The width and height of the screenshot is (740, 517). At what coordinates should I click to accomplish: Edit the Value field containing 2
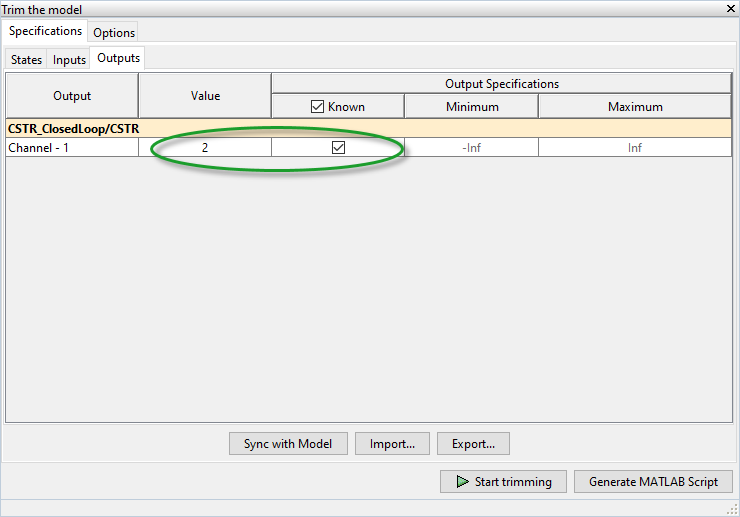click(x=205, y=147)
